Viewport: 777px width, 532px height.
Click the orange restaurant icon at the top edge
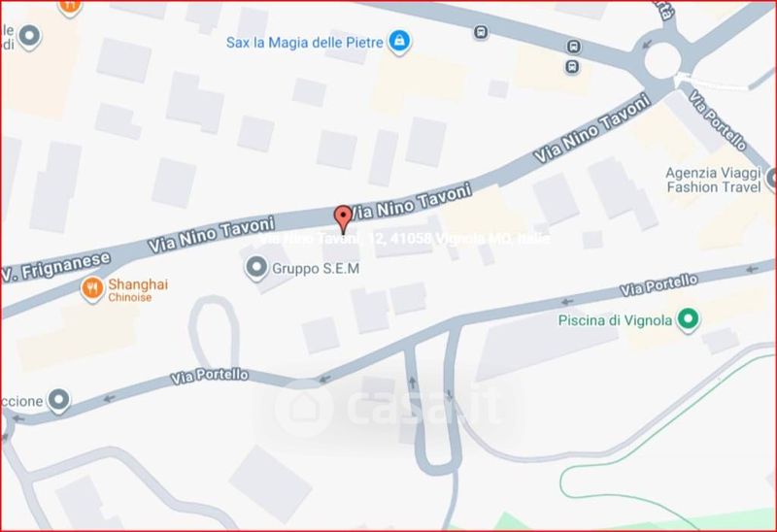(70, 8)
